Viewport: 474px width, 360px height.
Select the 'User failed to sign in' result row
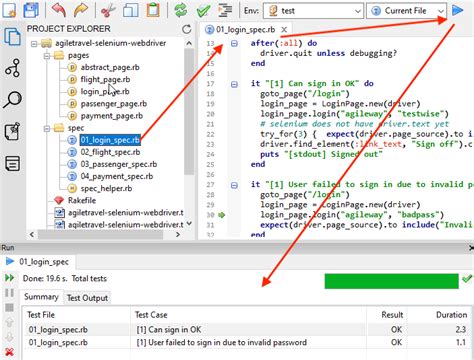[247, 343]
